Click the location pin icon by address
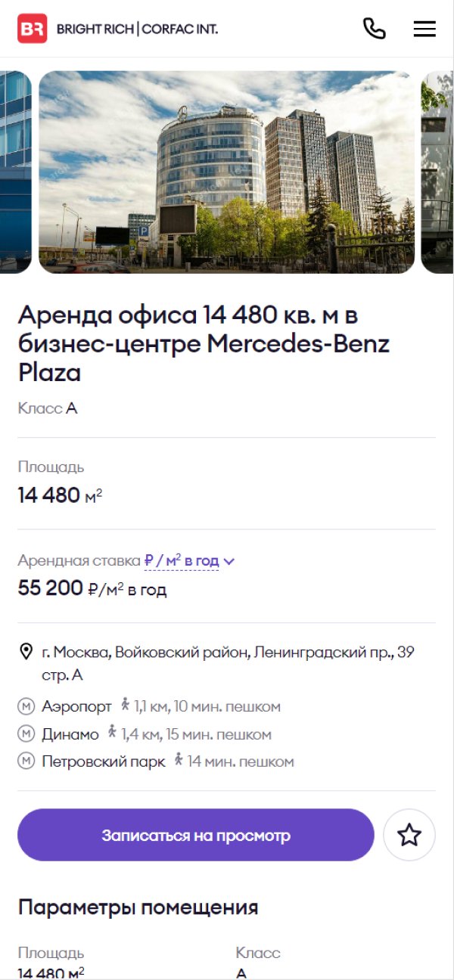Viewport: 454px width, 980px height. click(26, 652)
